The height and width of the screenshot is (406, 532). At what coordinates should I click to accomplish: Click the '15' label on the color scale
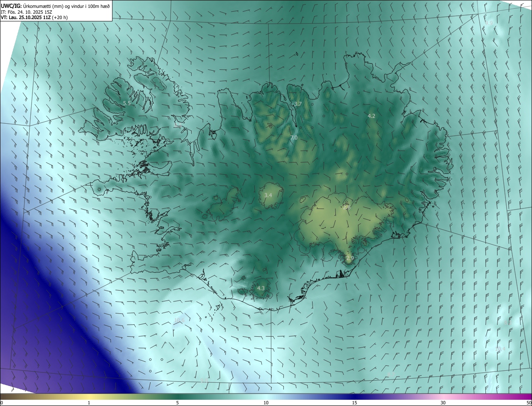coord(355,403)
